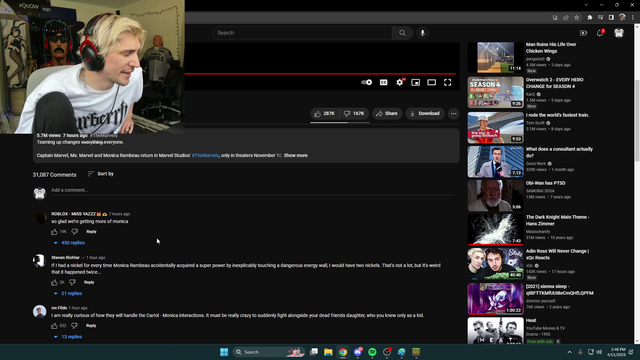
Task: Open Spotify from taskbar
Action: (x=372, y=352)
